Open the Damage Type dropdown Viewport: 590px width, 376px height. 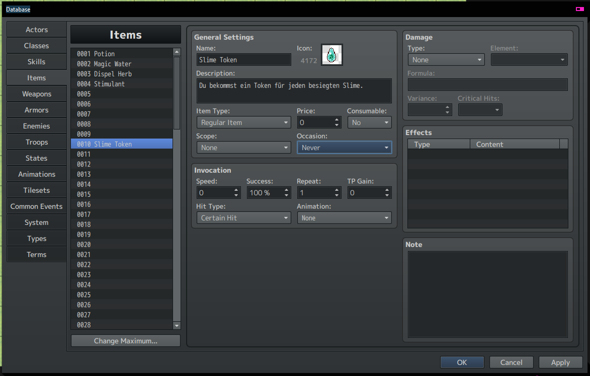(446, 60)
